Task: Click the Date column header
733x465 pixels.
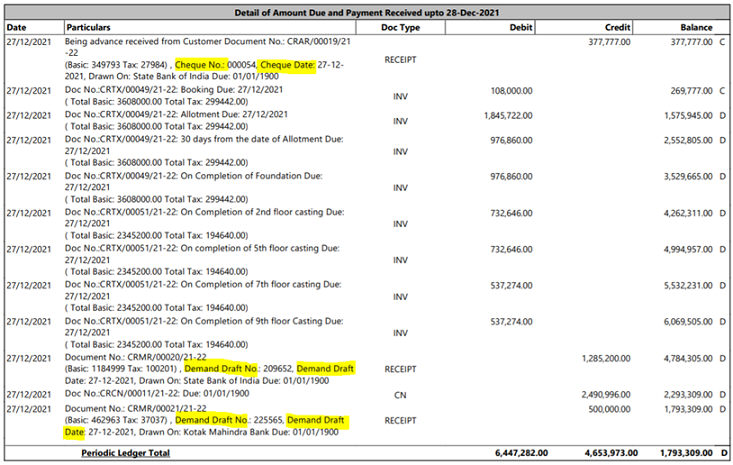Action: [x=17, y=28]
